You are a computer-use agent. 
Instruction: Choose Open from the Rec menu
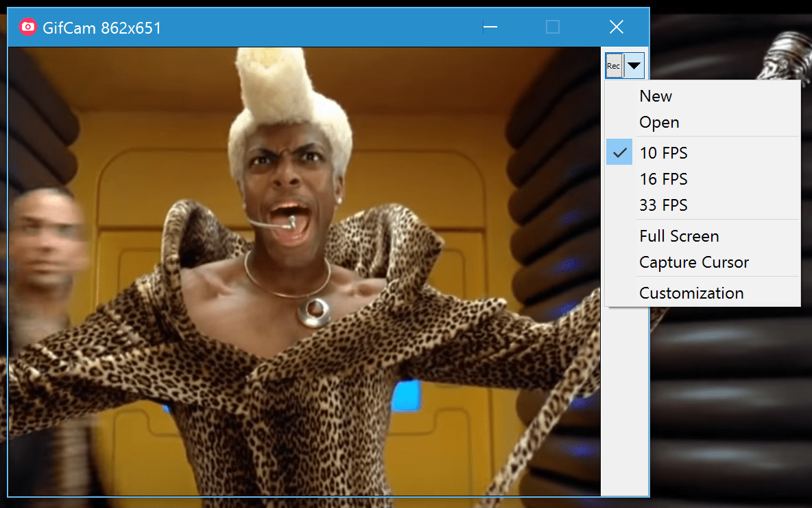[703, 122]
